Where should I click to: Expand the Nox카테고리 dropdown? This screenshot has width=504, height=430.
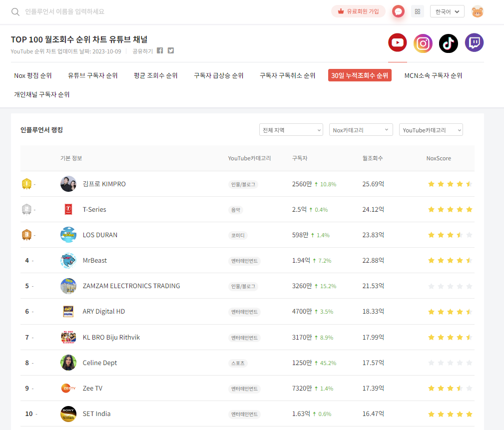(x=361, y=130)
